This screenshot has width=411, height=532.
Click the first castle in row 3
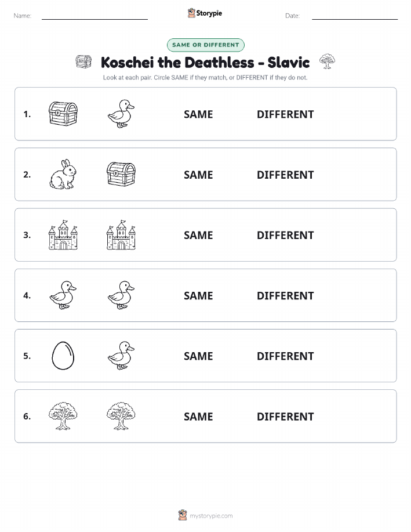pyautogui.click(x=63, y=235)
